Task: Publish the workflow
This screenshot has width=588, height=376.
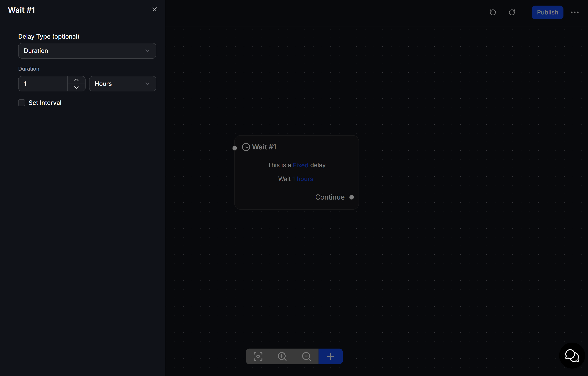Action: [547, 12]
